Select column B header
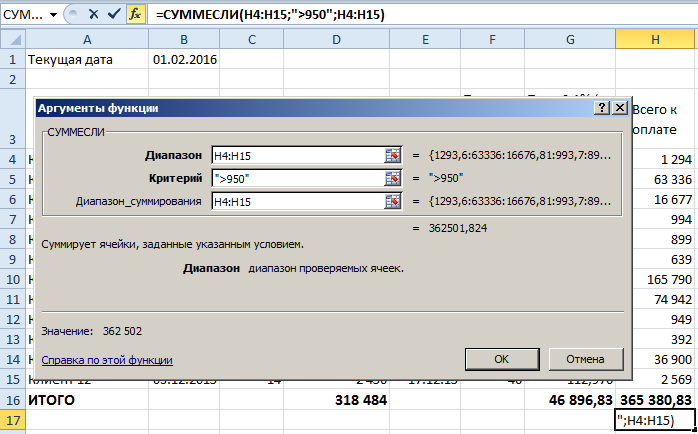Viewport: 698px width, 434px height. pos(184,40)
